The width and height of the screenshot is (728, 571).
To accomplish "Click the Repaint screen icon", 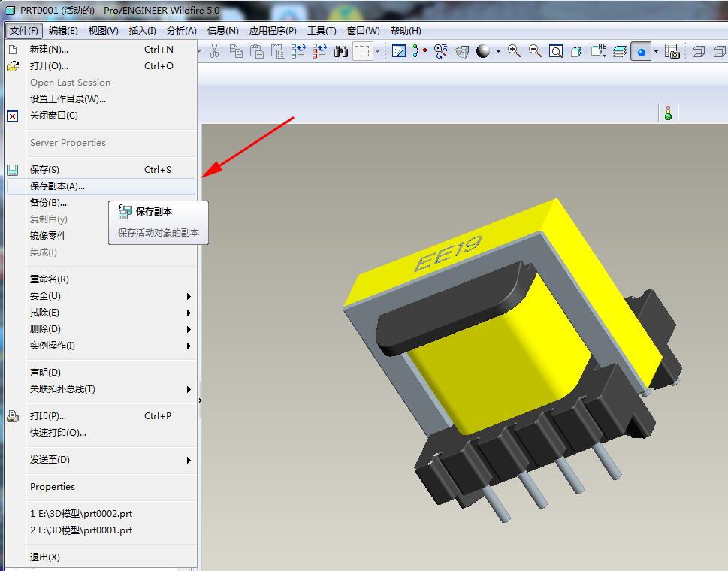I will click(399, 51).
